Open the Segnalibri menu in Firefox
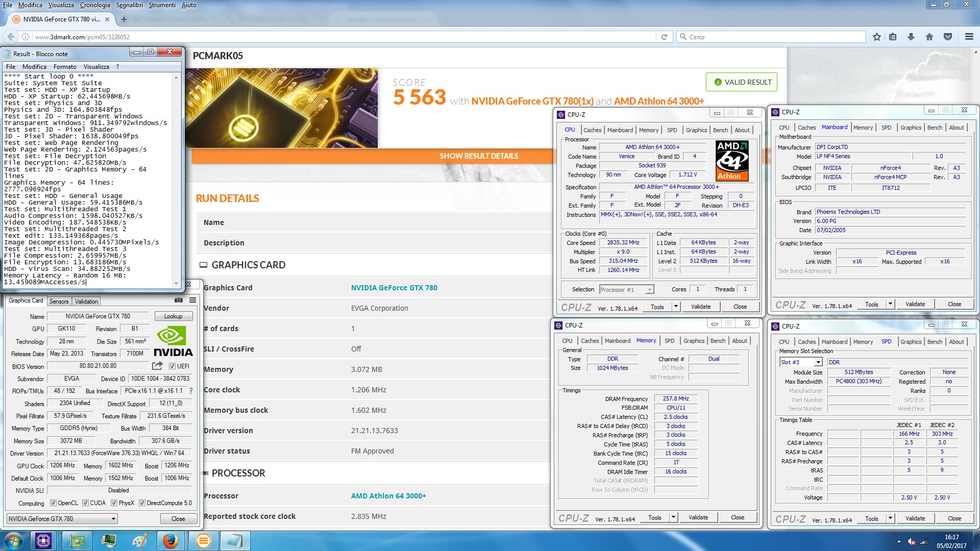980x551 pixels. [x=130, y=5]
